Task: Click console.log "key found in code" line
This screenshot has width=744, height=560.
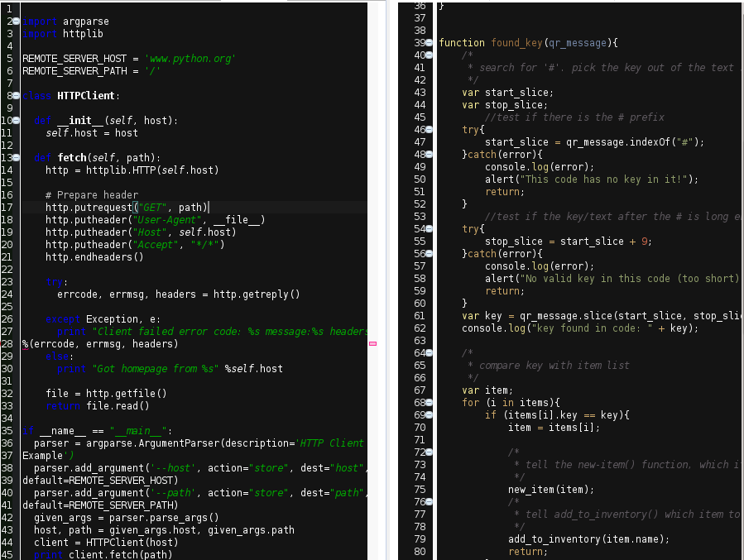Action: click(580, 328)
